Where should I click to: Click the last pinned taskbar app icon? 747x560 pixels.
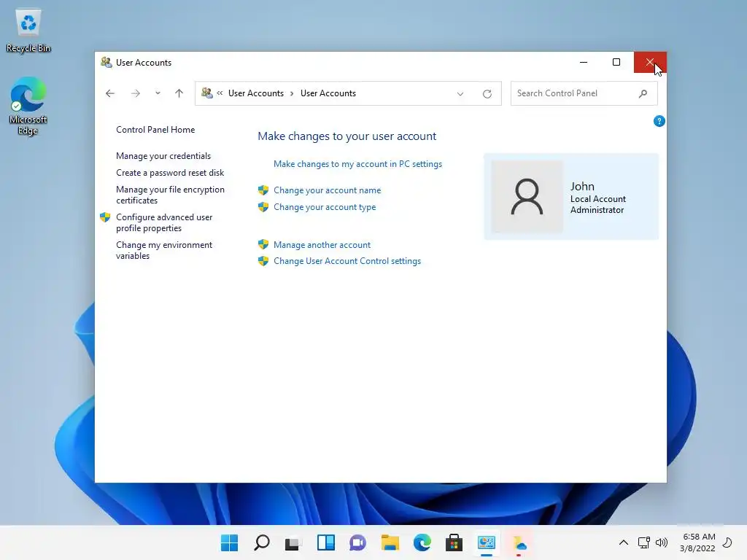[519, 542]
